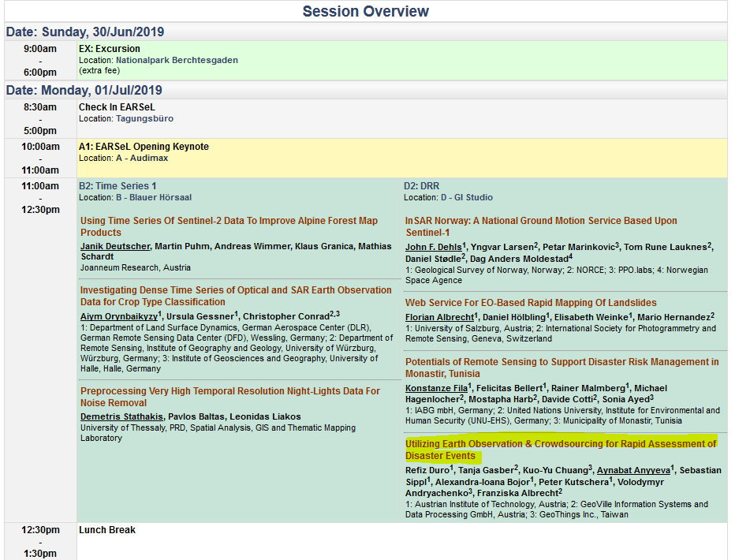Click presenter Janik Deutscher
The image size is (750, 560).
coord(115,246)
